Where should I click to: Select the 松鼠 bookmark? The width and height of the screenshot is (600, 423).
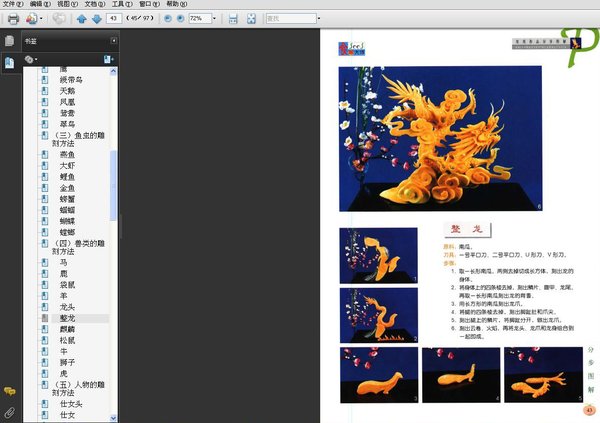[68, 339]
